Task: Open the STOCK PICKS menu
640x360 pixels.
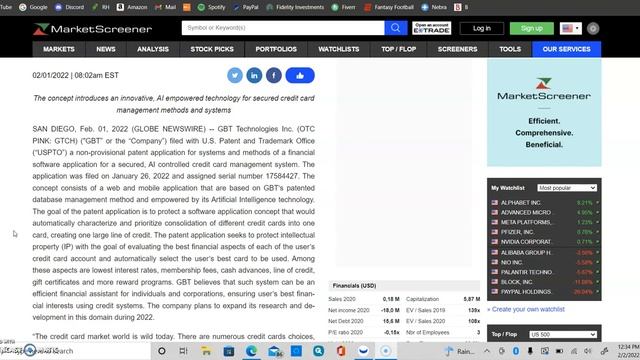Action: (212, 49)
